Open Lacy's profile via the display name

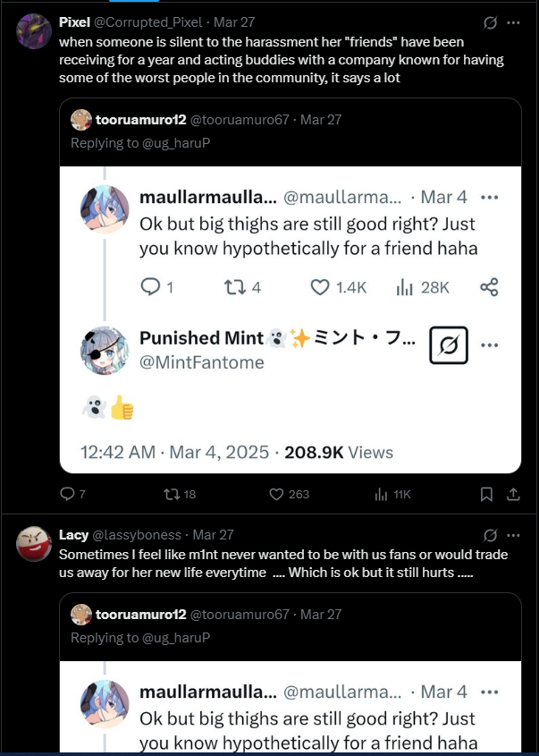coord(74,535)
